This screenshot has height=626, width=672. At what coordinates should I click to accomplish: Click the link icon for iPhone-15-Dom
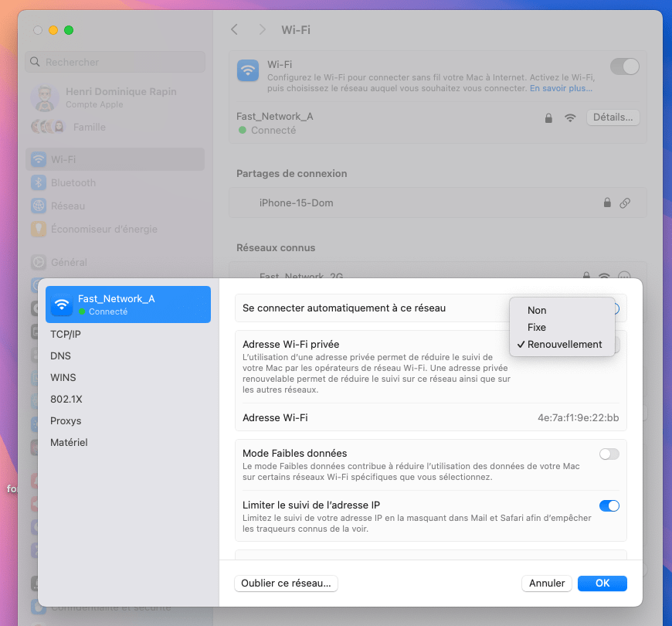[x=626, y=202]
